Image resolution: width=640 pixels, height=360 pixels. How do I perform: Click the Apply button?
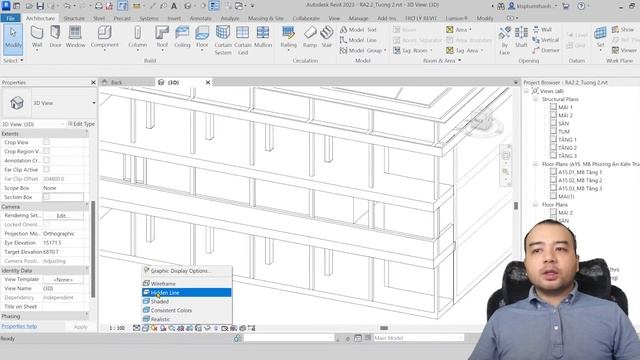80,327
